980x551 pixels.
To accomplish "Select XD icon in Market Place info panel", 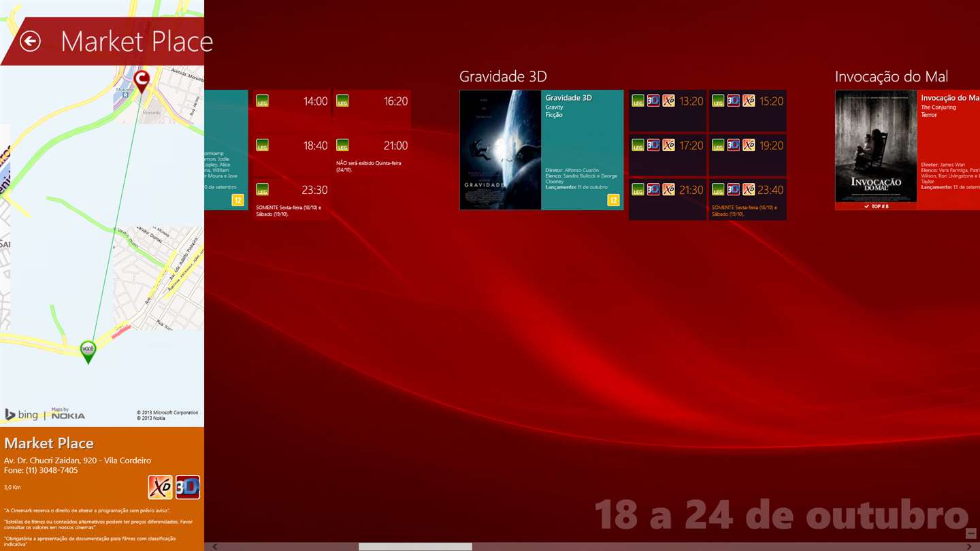I will [161, 487].
